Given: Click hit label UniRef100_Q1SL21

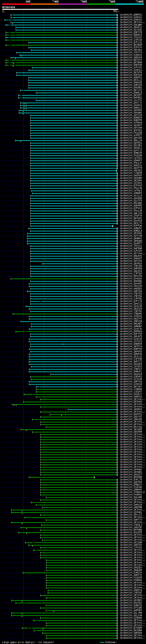Looking at the screenshot, I should (x=131, y=357).
